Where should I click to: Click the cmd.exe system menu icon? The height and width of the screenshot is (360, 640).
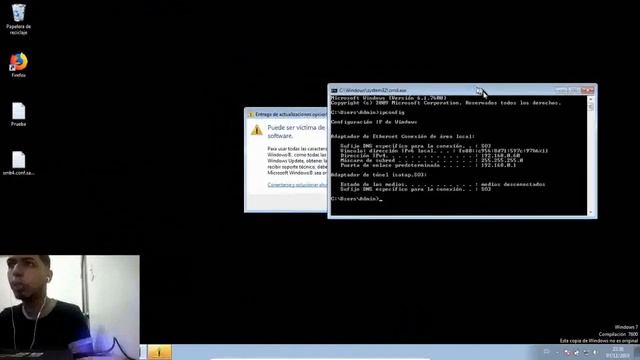click(334, 90)
